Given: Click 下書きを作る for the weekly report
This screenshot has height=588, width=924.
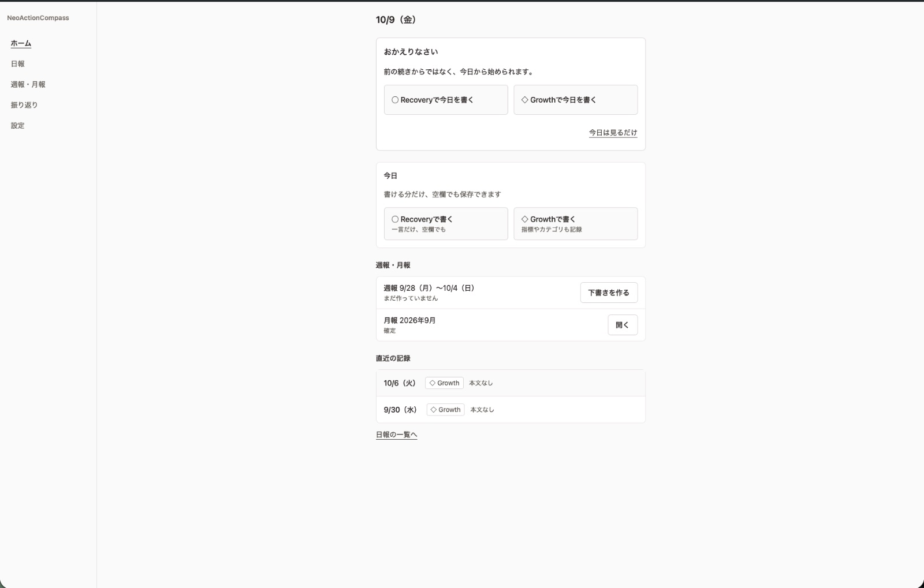Looking at the screenshot, I should (609, 293).
